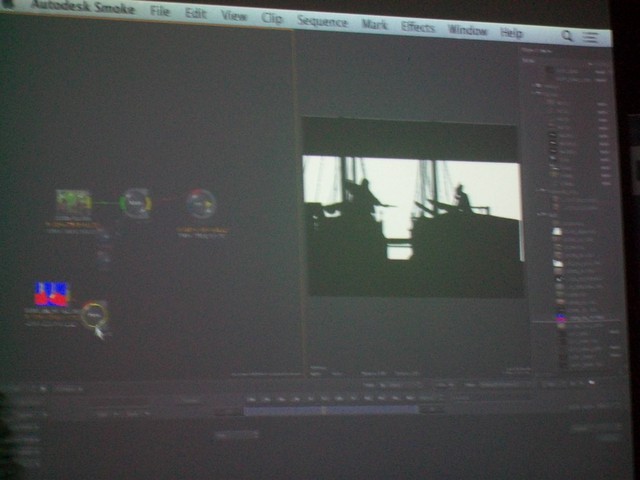Open the Autodesk Smoke application menu
Screen dimensions: 640x480
pos(85,8)
